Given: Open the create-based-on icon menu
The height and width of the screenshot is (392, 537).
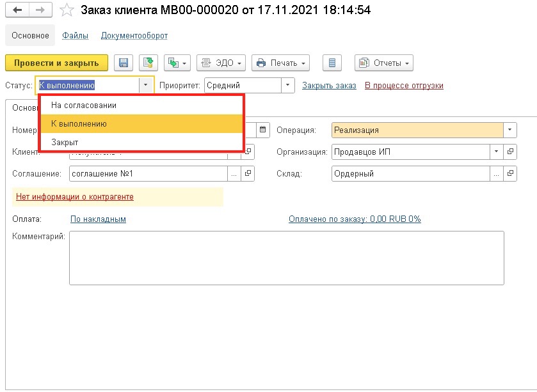Looking at the screenshot, I should coord(177,63).
